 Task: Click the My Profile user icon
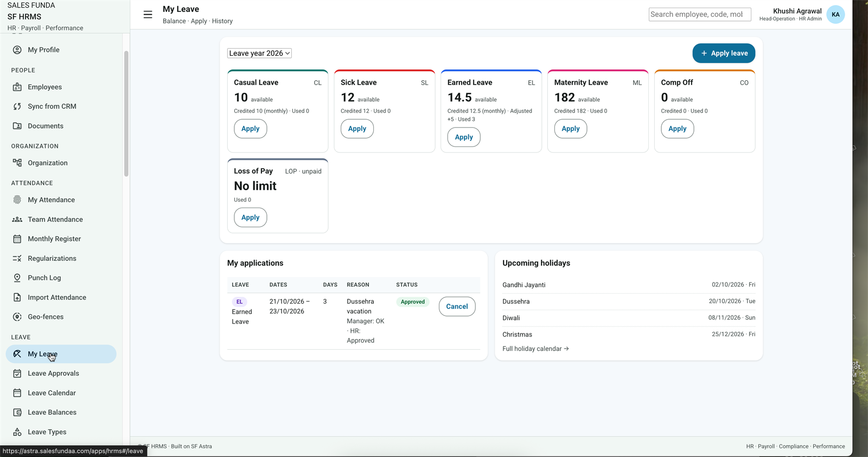click(x=17, y=50)
